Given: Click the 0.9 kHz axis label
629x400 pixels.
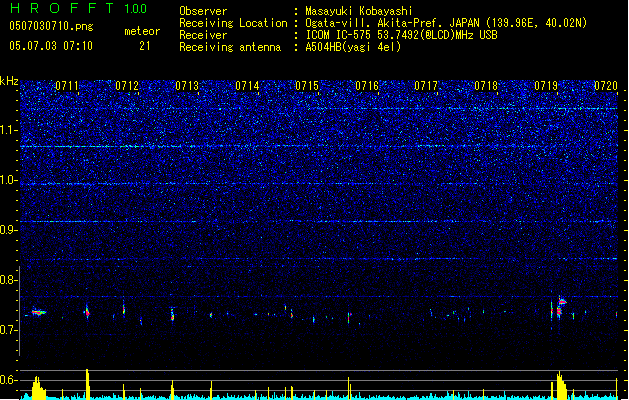Looking at the screenshot, I should [9, 230].
